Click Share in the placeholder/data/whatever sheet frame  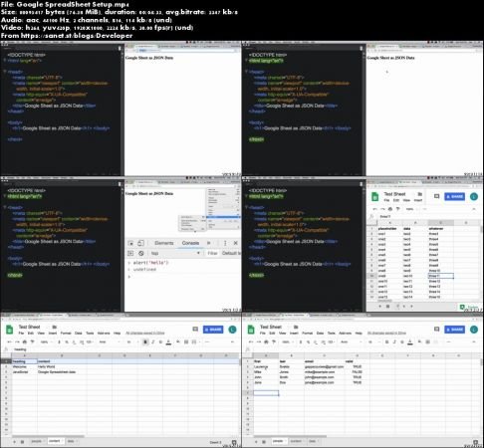click(x=455, y=196)
